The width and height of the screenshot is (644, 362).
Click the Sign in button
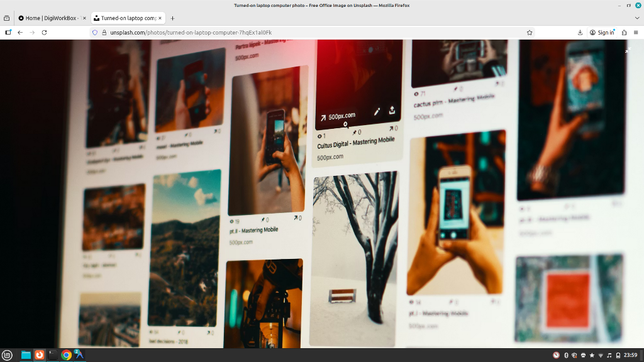602,32
